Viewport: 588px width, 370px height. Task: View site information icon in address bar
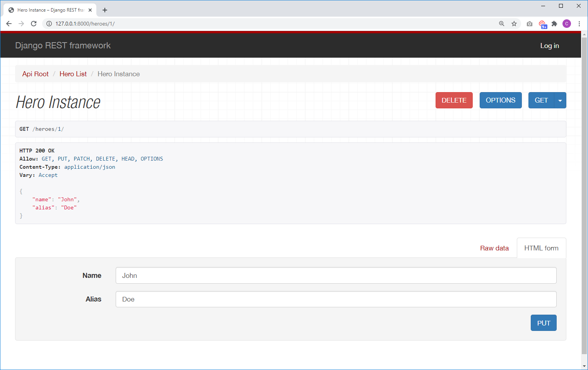49,24
